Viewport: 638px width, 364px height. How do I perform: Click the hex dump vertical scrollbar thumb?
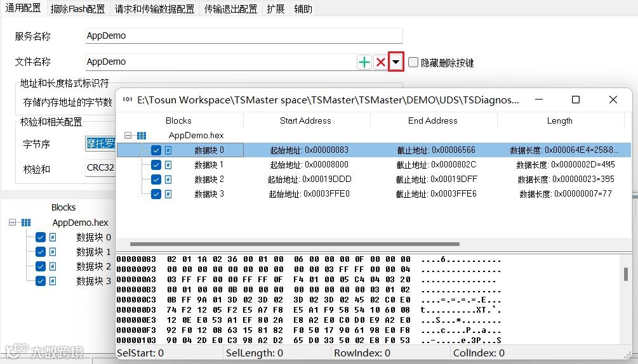click(626, 274)
